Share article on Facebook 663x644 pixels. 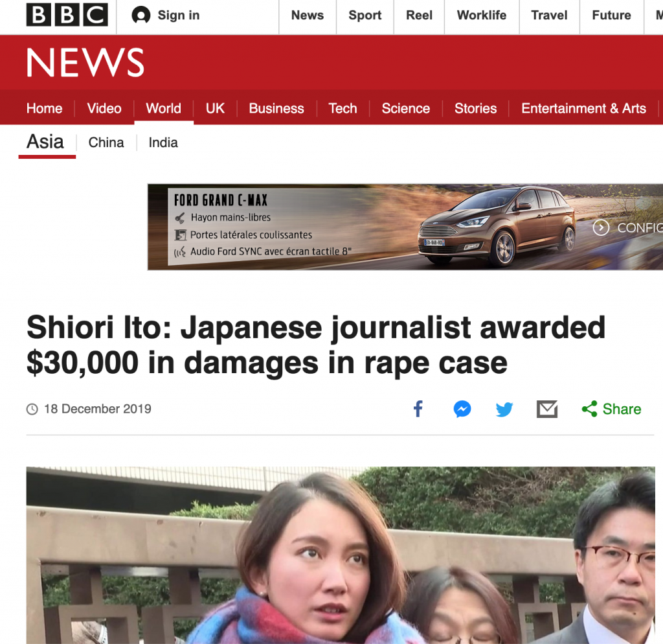click(x=418, y=409)
